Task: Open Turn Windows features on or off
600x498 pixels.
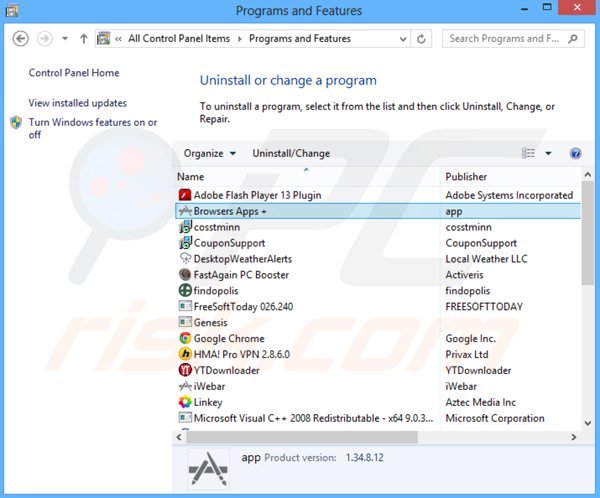Action: 93,128
